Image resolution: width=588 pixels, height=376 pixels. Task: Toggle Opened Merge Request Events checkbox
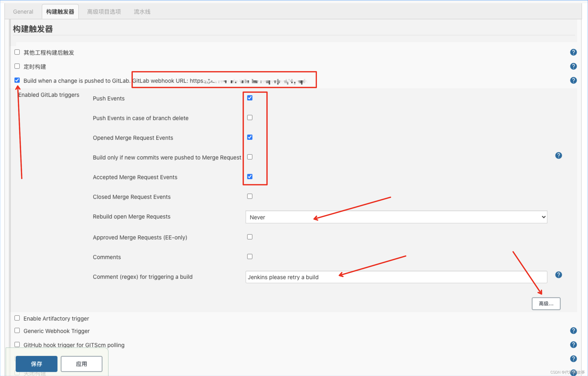tap(250, 137)
